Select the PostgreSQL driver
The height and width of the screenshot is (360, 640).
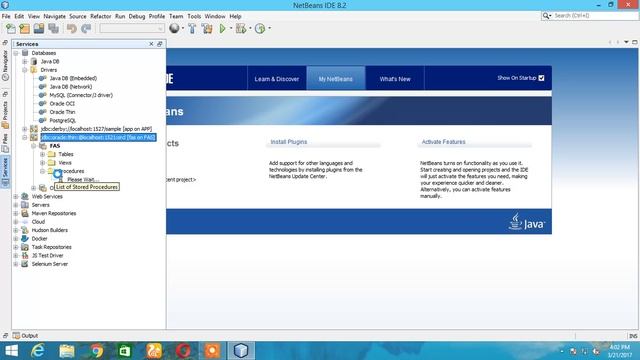click(62, 120)
